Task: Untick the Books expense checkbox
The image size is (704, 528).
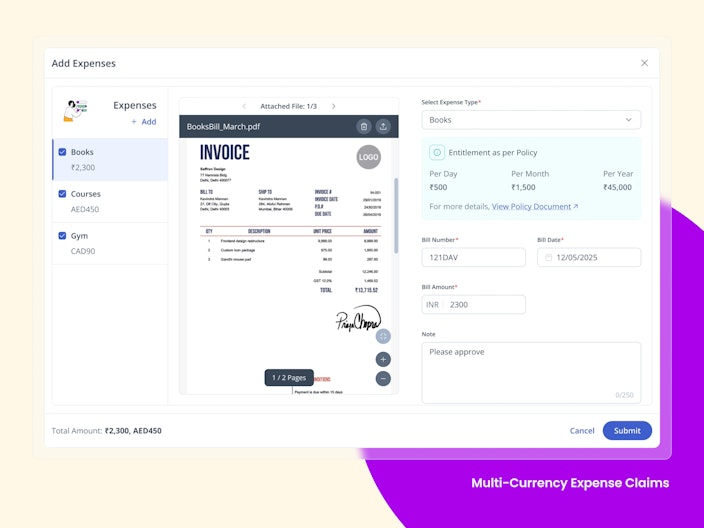Action: (62, 152)
